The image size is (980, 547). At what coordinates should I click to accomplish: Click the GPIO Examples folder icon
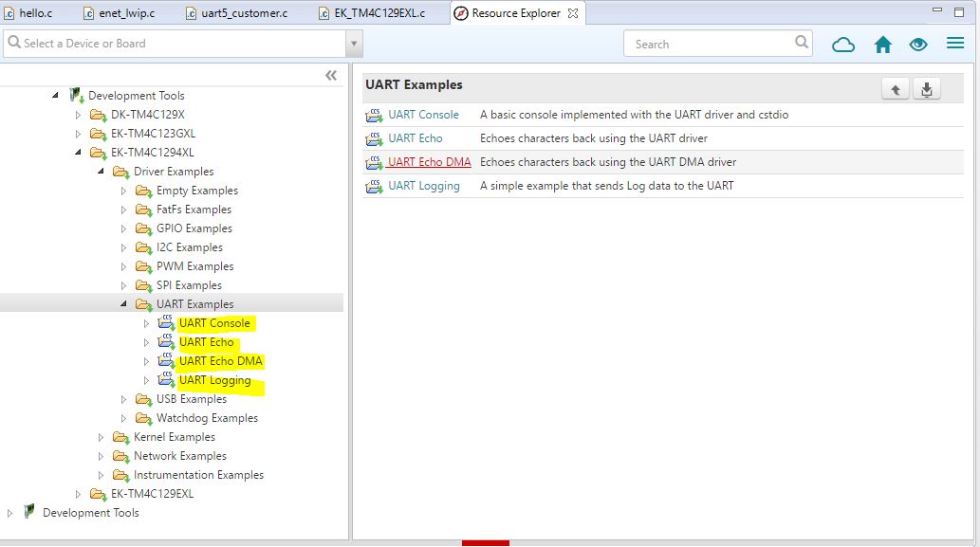(144, 228)
